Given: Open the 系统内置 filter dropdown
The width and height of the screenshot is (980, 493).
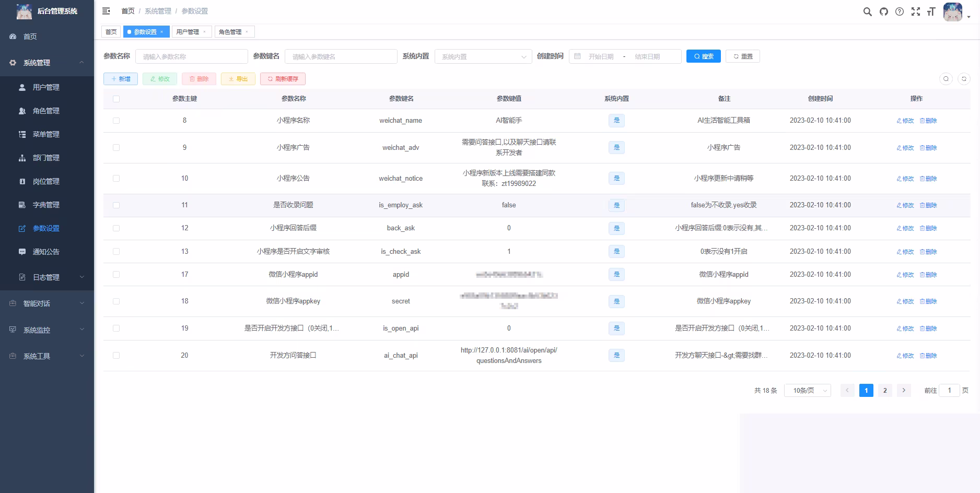Looking at the screenshot, I should (x=483, y=56).
